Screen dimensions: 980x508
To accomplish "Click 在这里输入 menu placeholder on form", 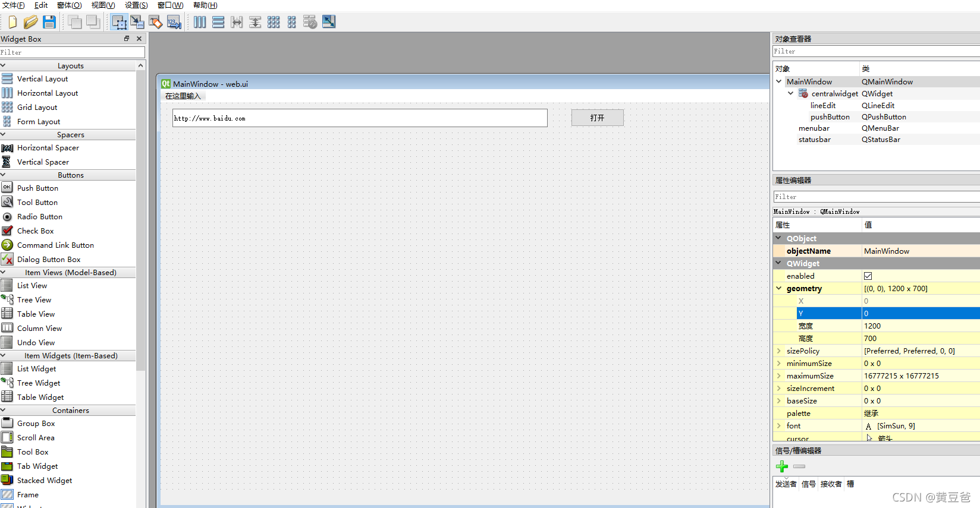I will [183, 96].
